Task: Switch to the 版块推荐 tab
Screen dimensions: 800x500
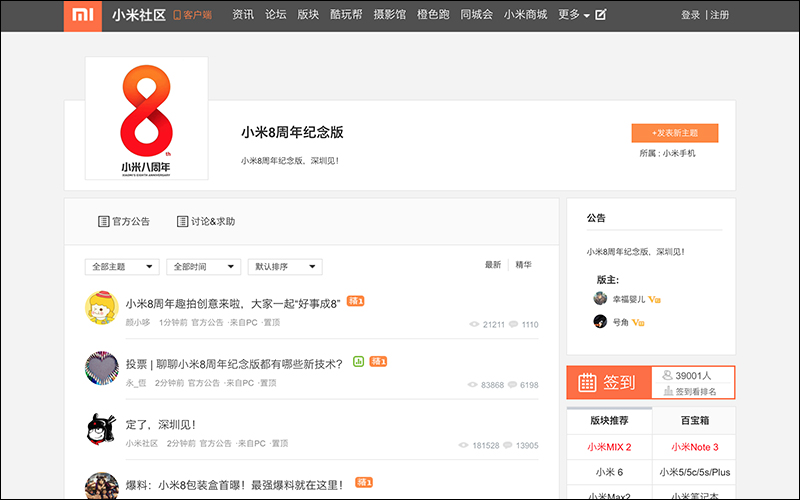Action: tap(609, 421)
